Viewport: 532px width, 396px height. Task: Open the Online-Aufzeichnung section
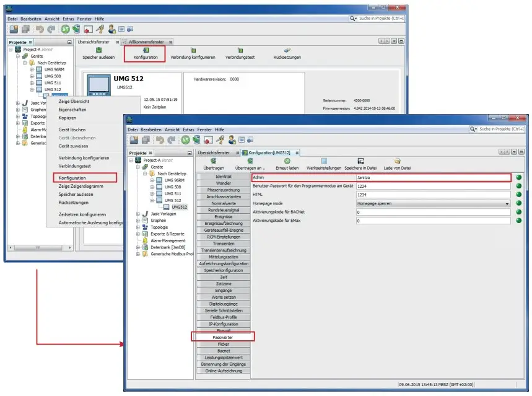click(224, 371)
